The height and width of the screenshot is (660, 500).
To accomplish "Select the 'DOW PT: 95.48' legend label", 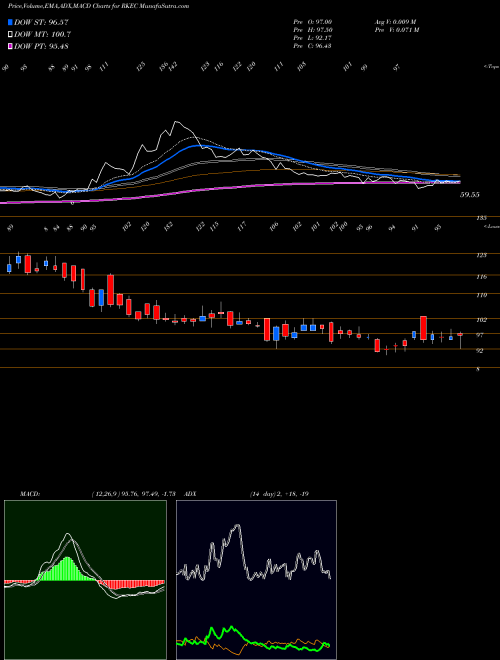I will pos(41,46).
